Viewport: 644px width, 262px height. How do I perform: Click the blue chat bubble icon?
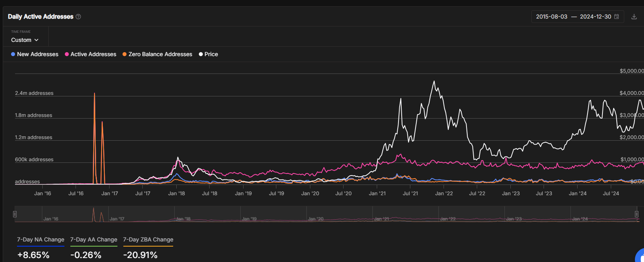click(x=640, y=256)
